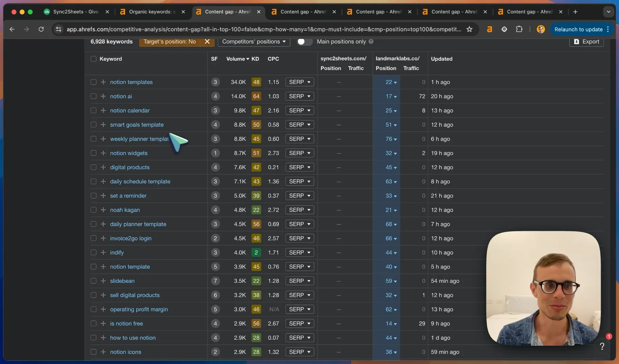Image resolution: width=619 pixels, height=364 pixels.
Task: Click the info icon next to Main positions only
Action: 371,41
